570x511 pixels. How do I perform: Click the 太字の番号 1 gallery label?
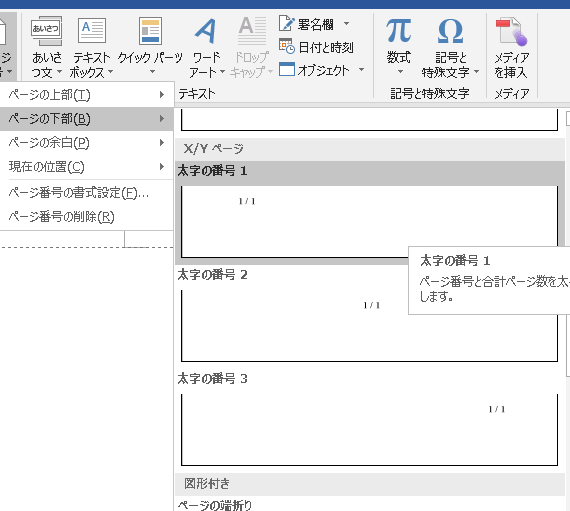(212, 171)
